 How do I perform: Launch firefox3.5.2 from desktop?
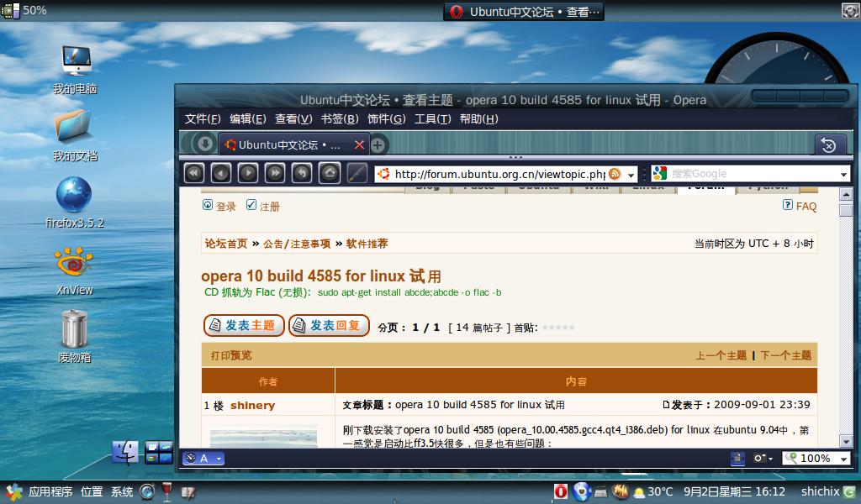(74, 202)
